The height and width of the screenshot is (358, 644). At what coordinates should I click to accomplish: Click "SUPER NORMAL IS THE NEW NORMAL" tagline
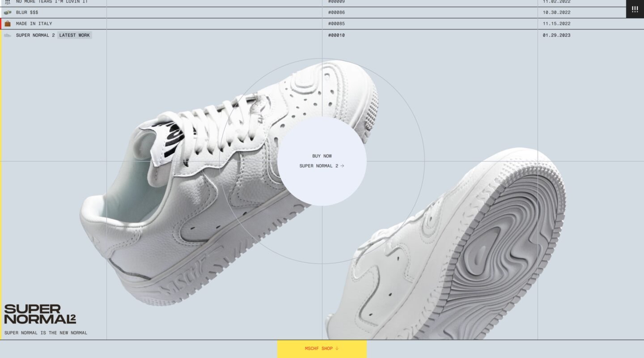(46, 333)
